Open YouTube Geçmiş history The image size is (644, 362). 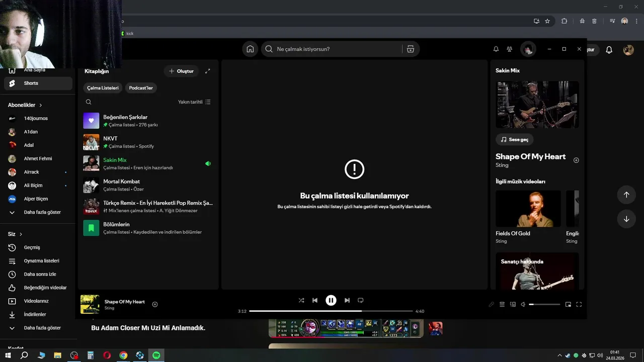point(38,247)
